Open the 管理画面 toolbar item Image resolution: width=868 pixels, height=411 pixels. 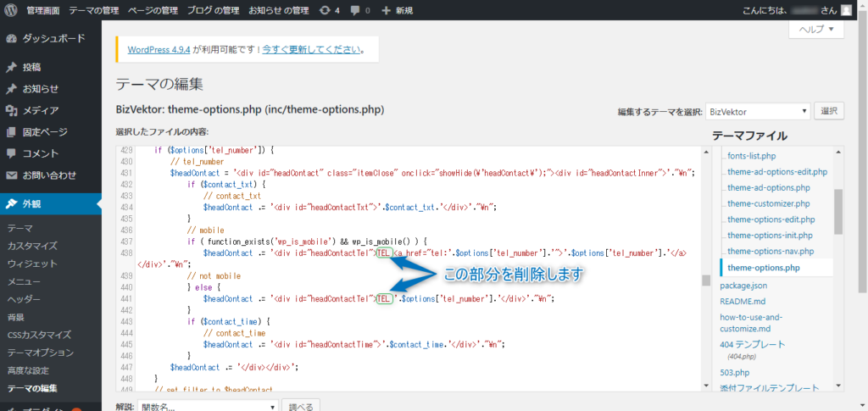44,10
